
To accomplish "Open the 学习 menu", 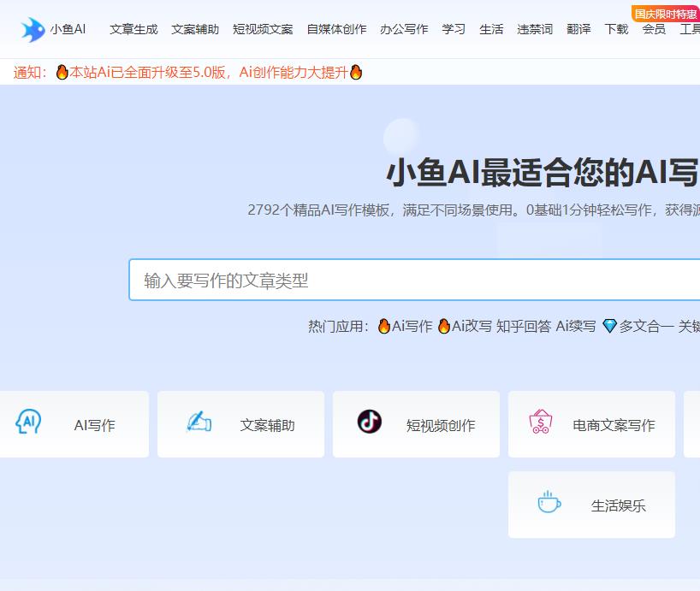I will click(x=454, y=29).
